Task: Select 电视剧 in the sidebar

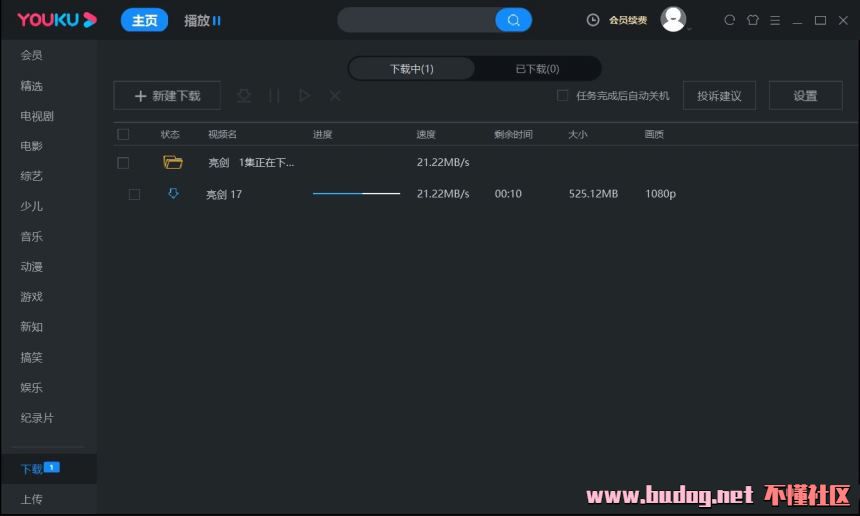Action: 37,116
